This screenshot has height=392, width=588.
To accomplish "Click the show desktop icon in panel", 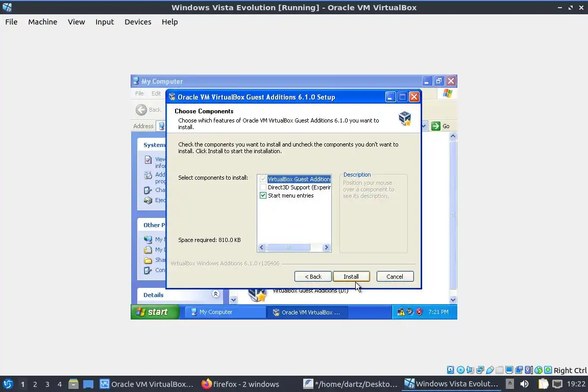I will [88, 384].
